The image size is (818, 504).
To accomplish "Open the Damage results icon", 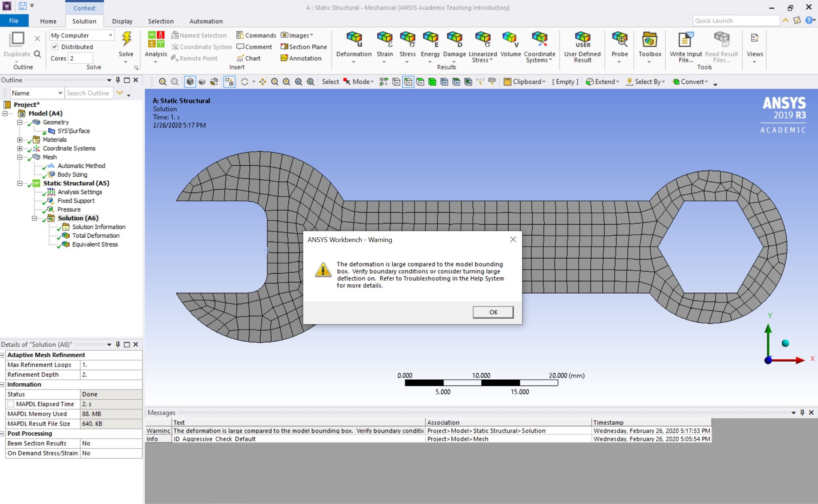I will pos(454,39).
